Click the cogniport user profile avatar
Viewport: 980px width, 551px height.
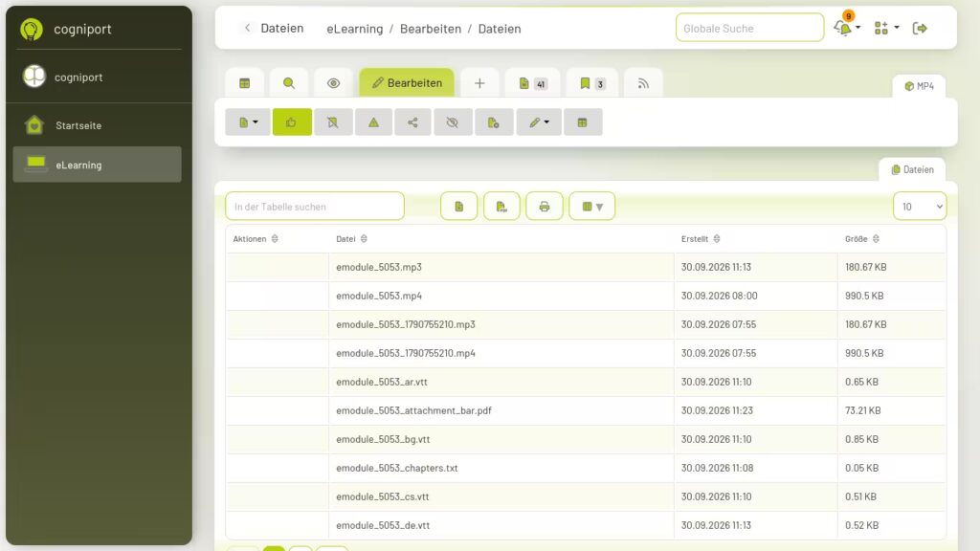[34, 77]
